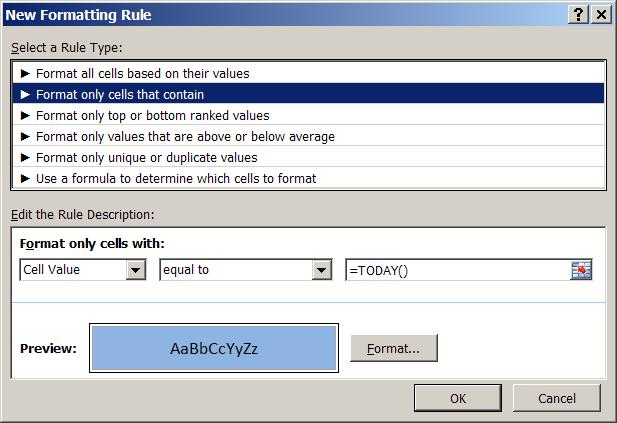Click the Help question mark button
Screen dimensions: 617x423
pyautogui.click(x=578, y=15)
